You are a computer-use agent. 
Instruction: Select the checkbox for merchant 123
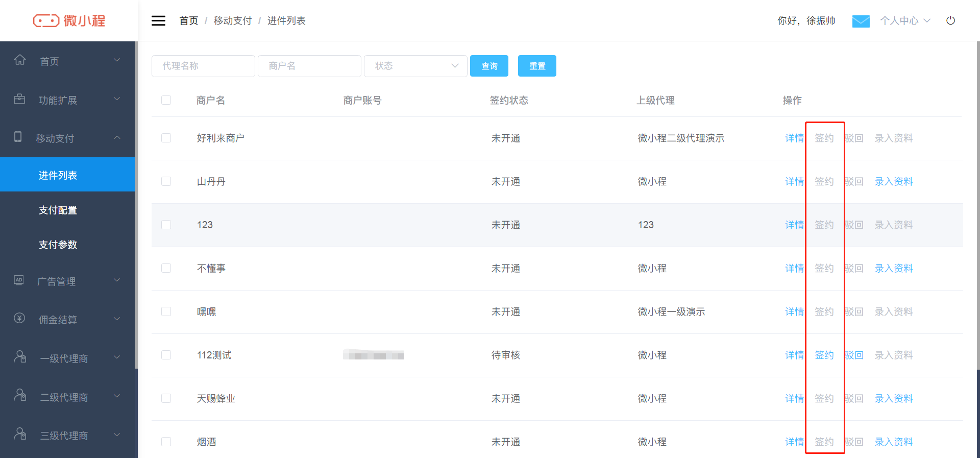click(166, 225)
